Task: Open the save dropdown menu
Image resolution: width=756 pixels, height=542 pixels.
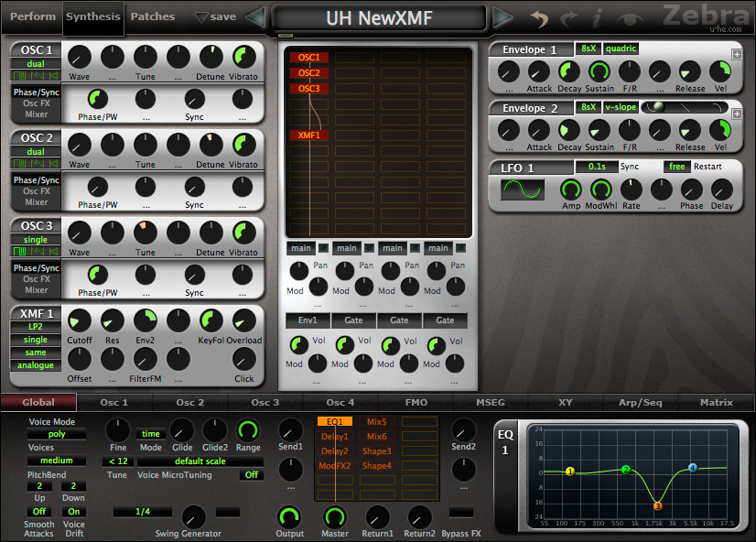Action: click(216, 16)
